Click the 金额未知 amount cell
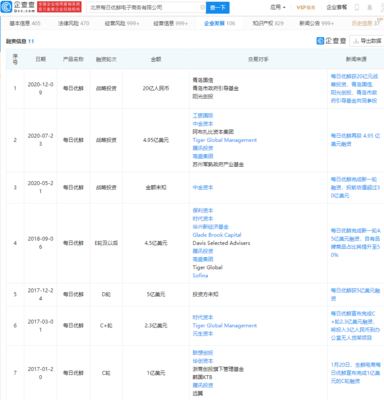This screenshot has height=400, width=384. pyautogui.click(x=156, y=187)
